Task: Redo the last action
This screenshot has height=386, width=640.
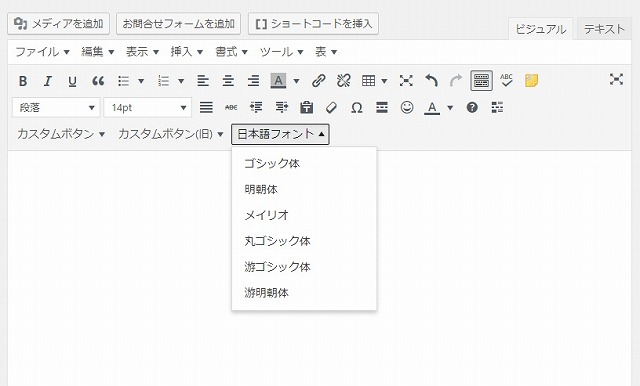Action: click(456, 81)
